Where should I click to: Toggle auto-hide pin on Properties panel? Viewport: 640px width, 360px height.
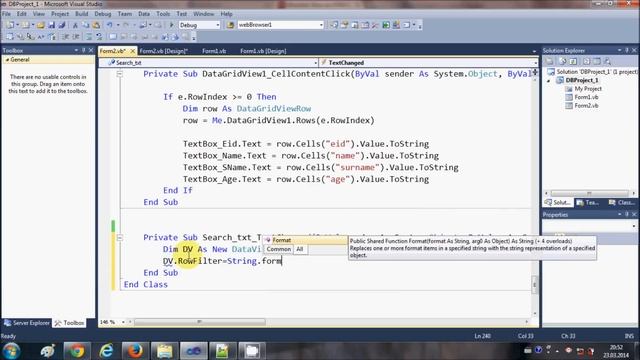coord(627,214)
